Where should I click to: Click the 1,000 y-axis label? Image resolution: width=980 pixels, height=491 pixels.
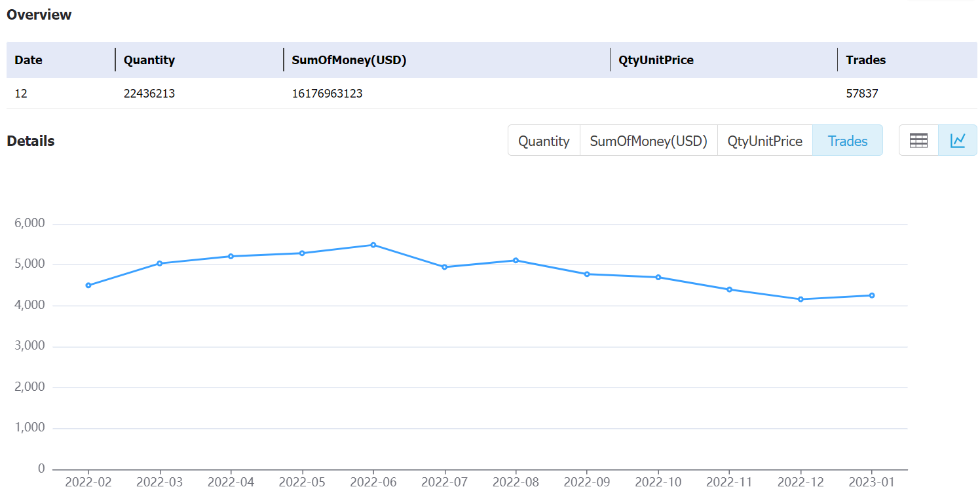tap(29, 428)
